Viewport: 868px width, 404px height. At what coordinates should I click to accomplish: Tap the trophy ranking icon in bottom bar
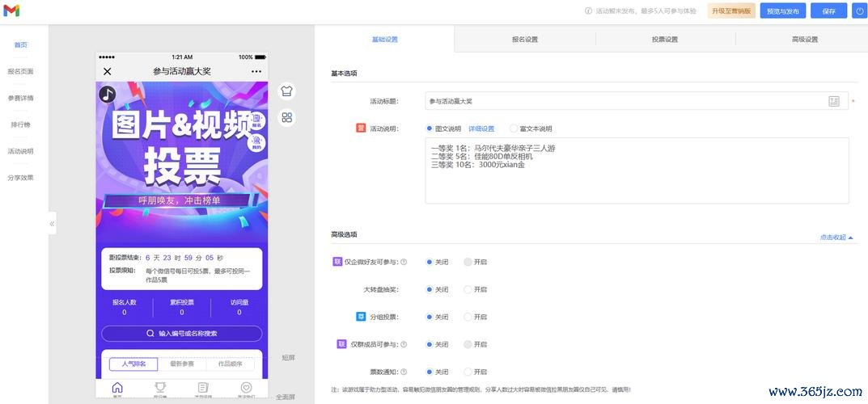point(160,389)
